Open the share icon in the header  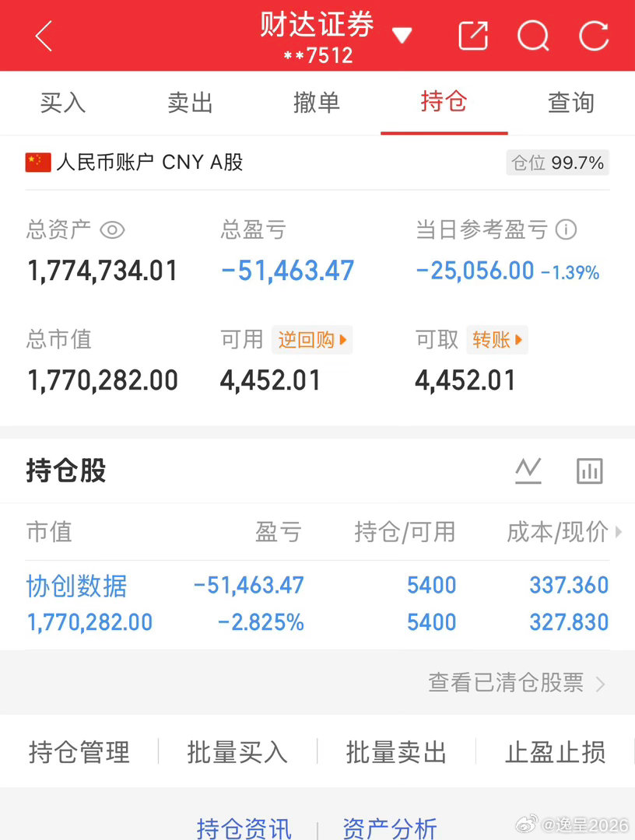(473, 36)
